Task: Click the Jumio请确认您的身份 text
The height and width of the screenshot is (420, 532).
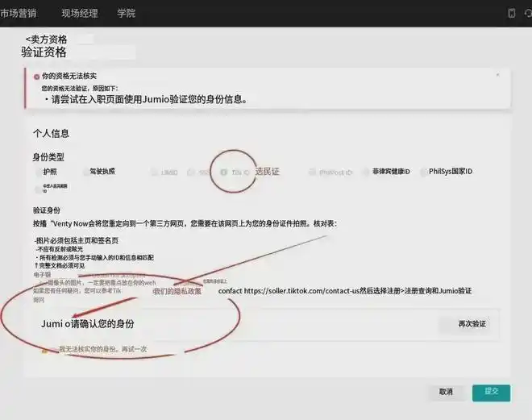Action: coord(88,324)
